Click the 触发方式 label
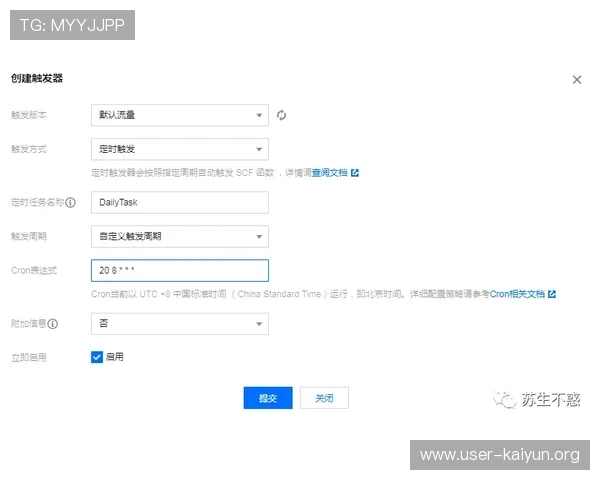600x480 pixels. [x=29, y=149]
